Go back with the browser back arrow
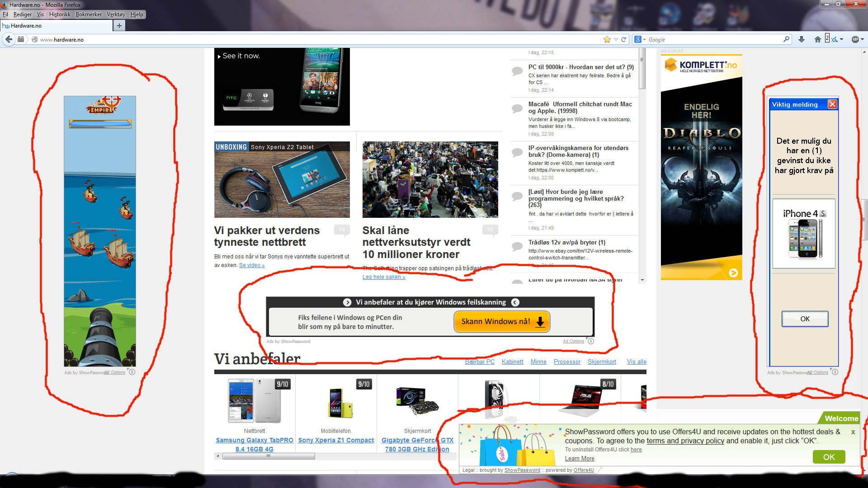 click(x=9, y=39)
